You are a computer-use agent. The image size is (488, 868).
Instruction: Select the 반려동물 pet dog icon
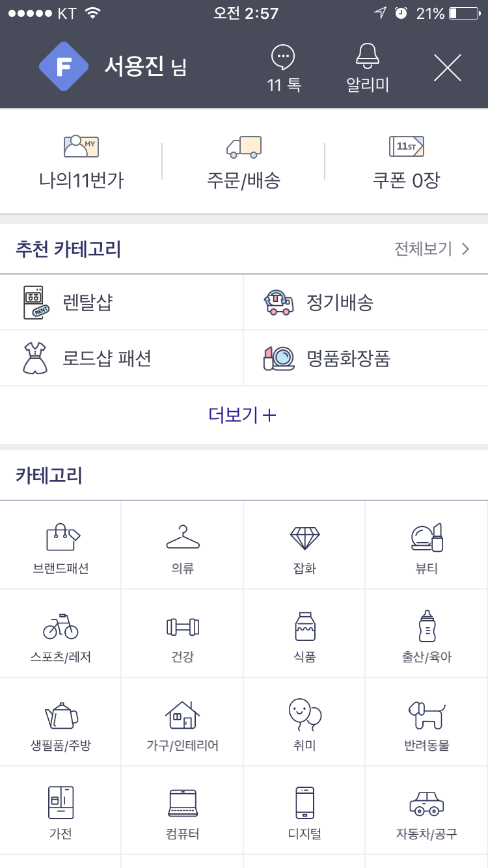[x=426, y=714]
